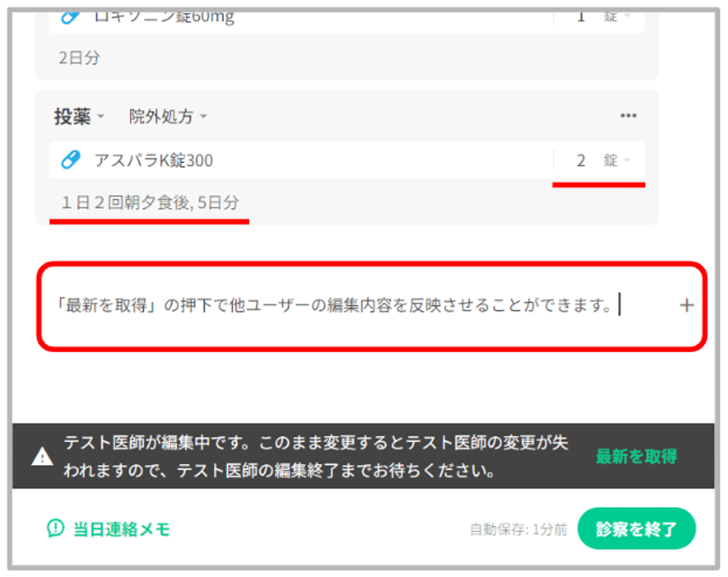
Task: Click the quantity field showing 2
Action: click(x=580, y=161)
